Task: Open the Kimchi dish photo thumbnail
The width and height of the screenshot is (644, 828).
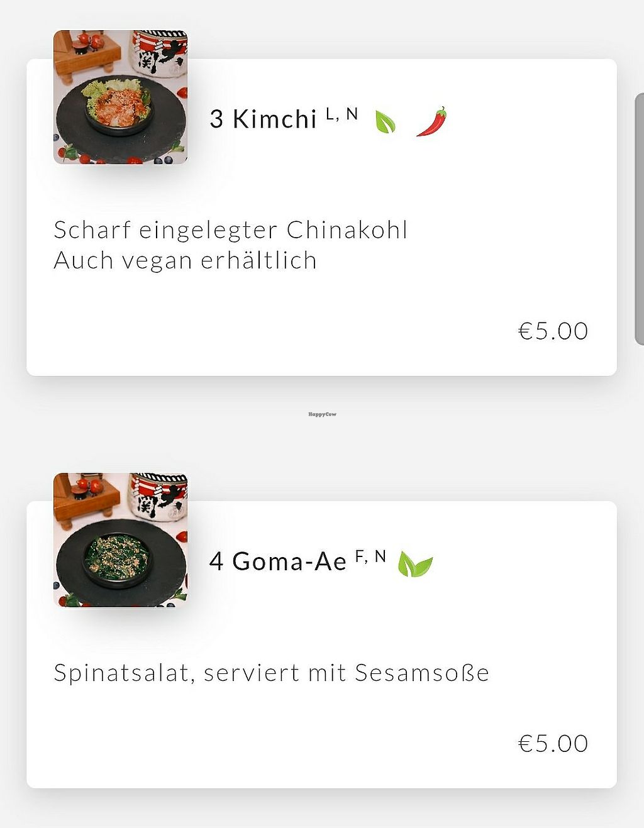Action: (120, 97)
